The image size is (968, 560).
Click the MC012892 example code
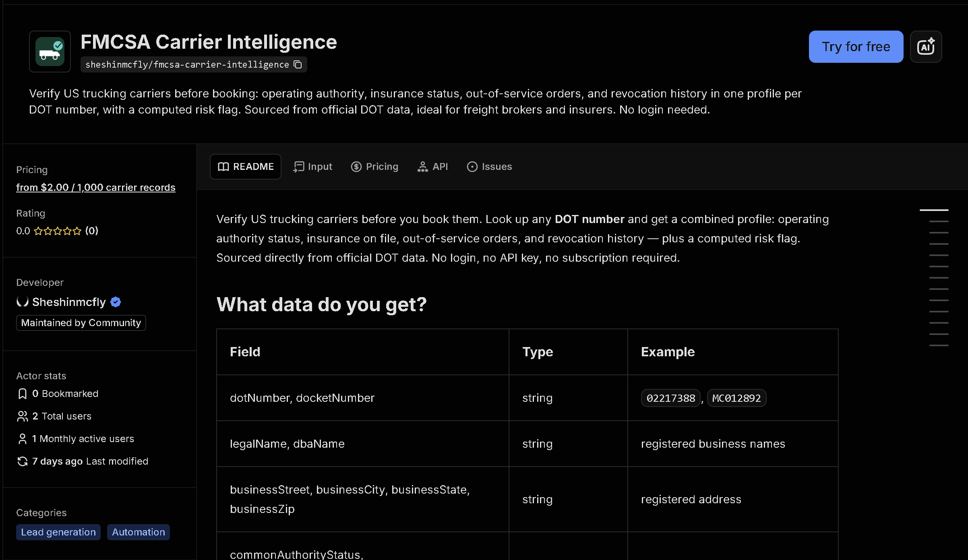736,398
